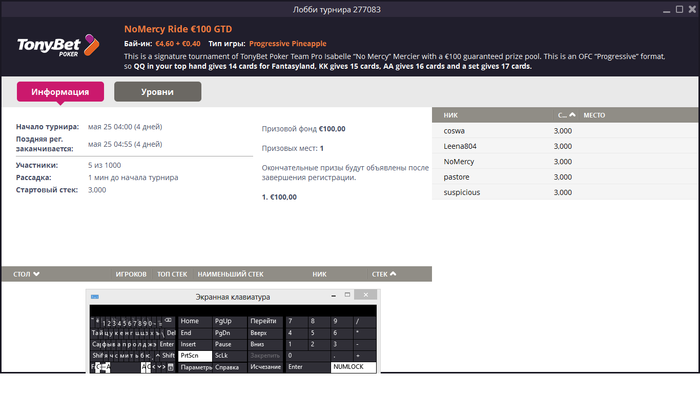Open Параметры on the on-screen keyboard

(195, 367)
